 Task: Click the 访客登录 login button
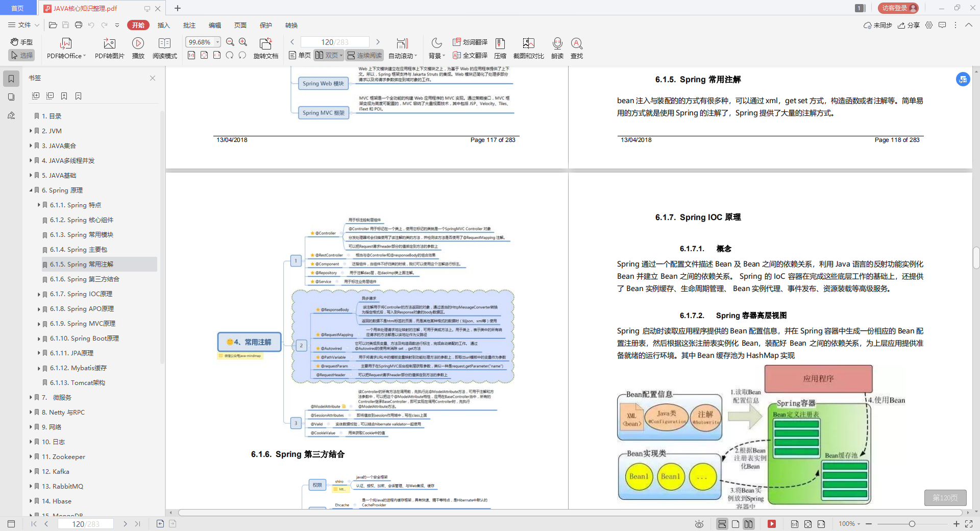897,8
